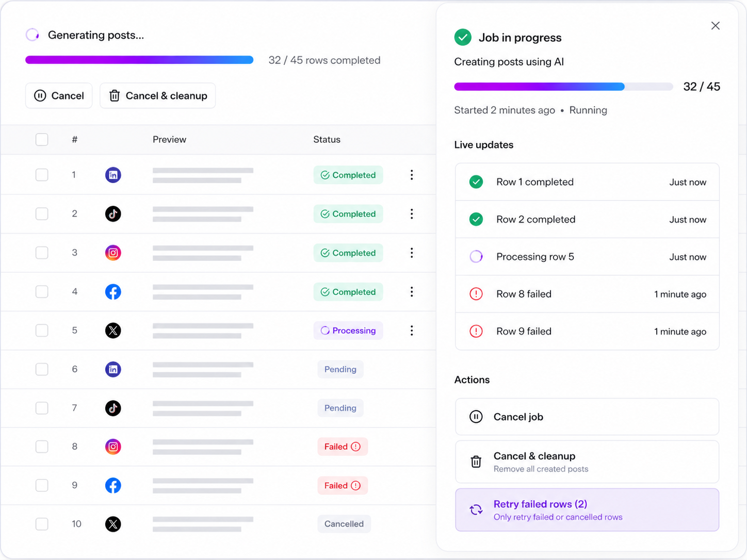The width and height of the screenshot is (747, 560).
Task: Click the preview placeholder text in row 6
Action: click(203, 369)
